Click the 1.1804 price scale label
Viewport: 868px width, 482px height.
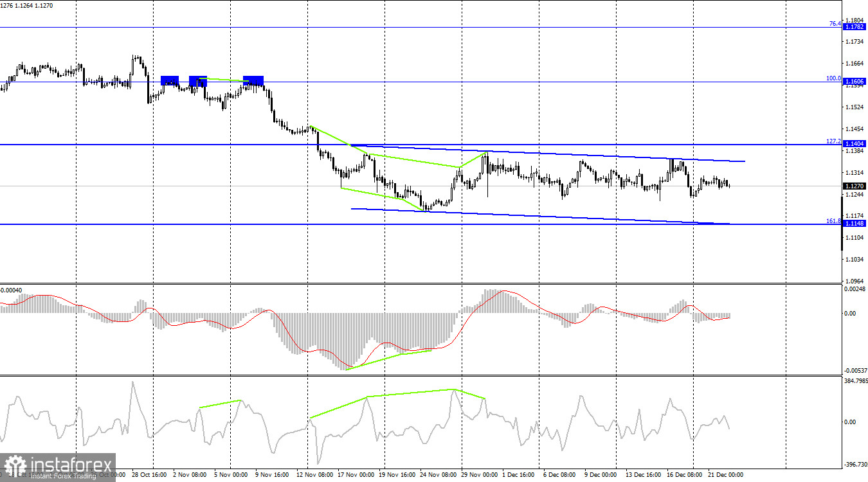click(856, 20)
